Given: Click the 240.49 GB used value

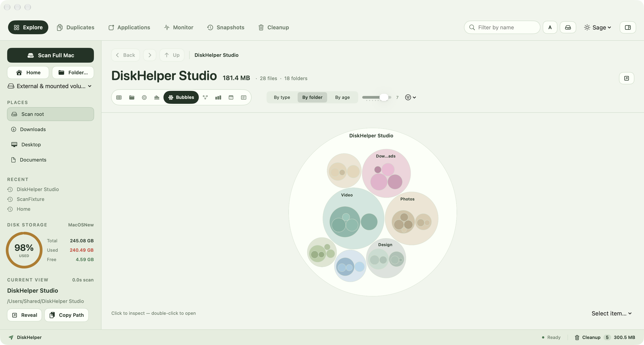Looking at the screenshot, I should [81, 250].
